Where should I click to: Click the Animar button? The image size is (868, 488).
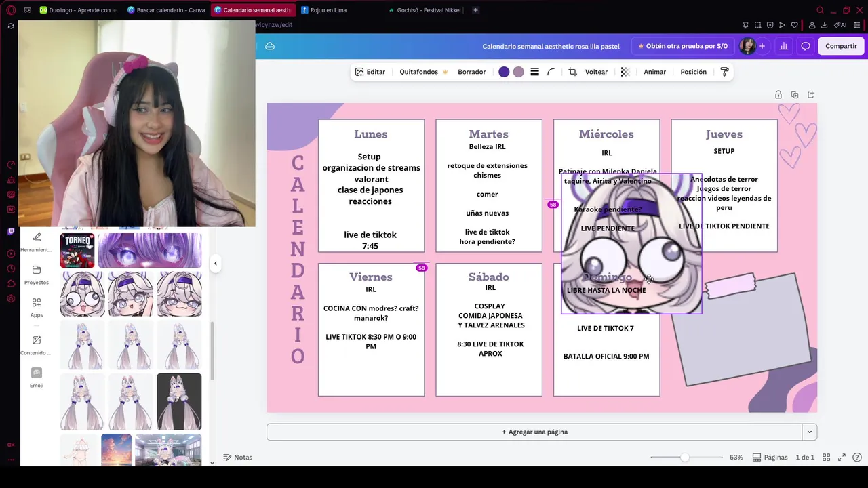point(654,72)
